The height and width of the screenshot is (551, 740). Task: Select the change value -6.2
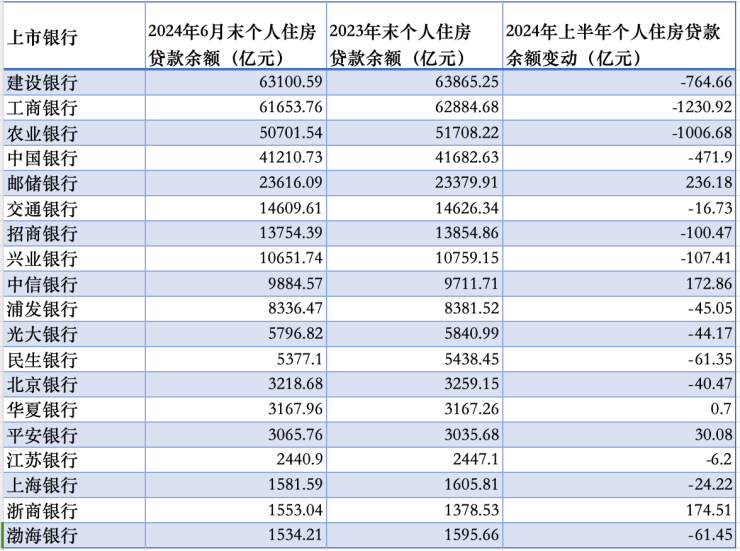coord(719,459)
